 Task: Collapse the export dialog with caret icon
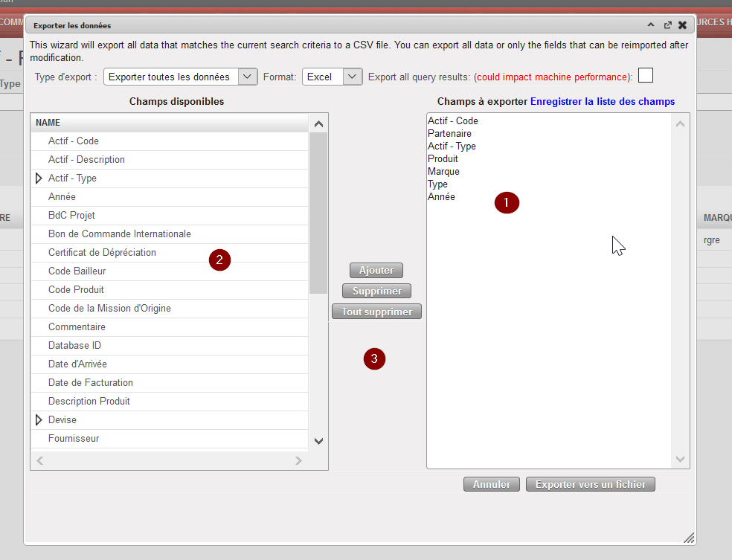tap(651, 25)
